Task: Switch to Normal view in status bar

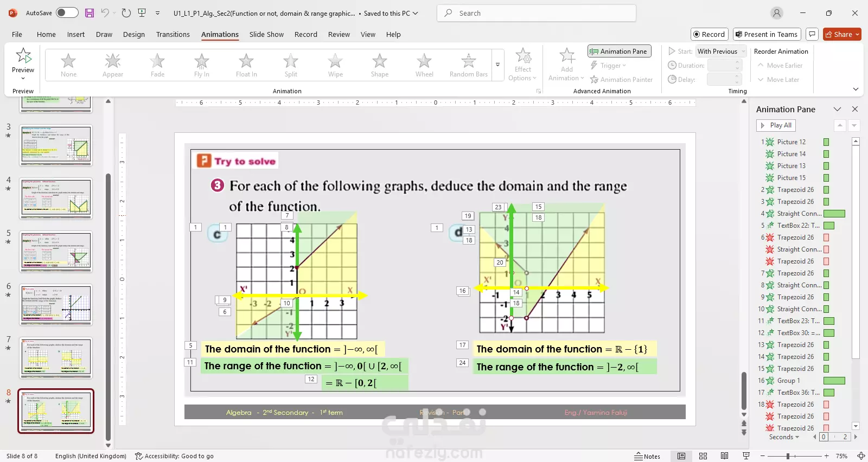Action: (x=681, y=456)
